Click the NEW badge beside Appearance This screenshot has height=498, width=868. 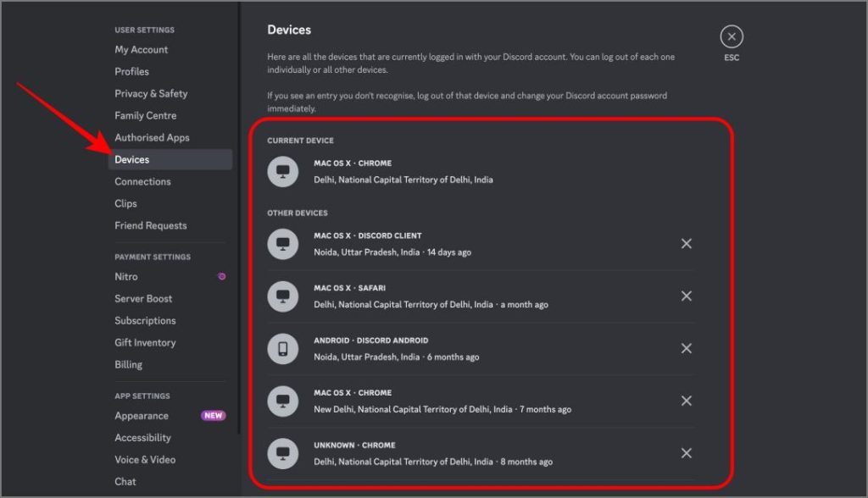click(213, 416)
